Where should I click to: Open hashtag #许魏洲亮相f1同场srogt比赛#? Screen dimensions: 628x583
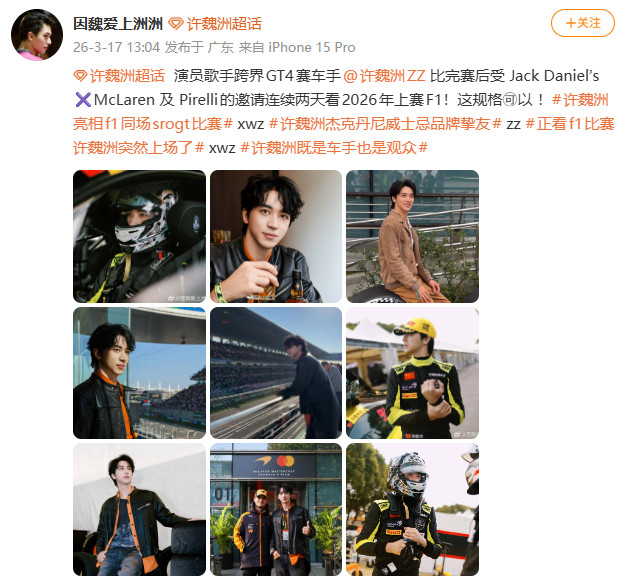(x=340, y=112)
